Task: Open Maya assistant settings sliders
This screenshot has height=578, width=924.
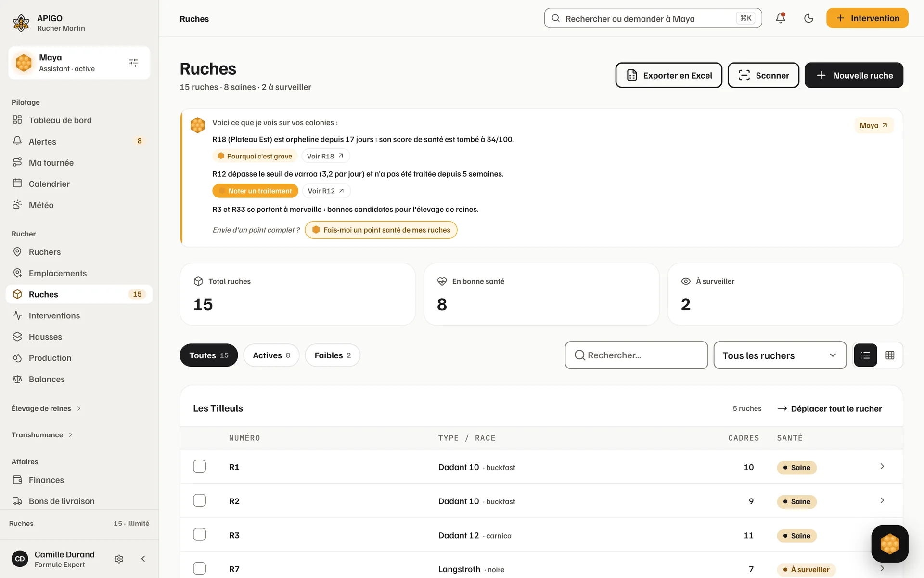Action: pyautogui.click(x=133, y=63)
